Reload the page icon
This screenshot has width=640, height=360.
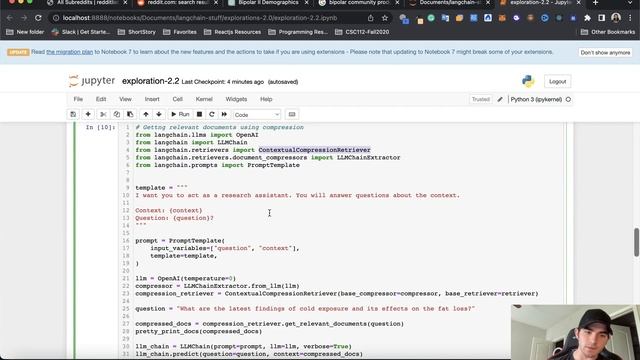[x=38, y=18]
